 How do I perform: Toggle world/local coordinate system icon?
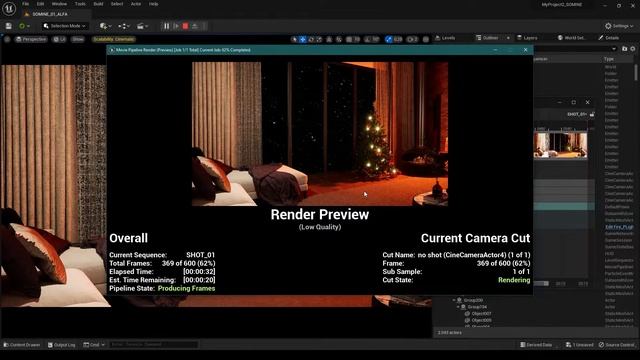pos(329,39)
